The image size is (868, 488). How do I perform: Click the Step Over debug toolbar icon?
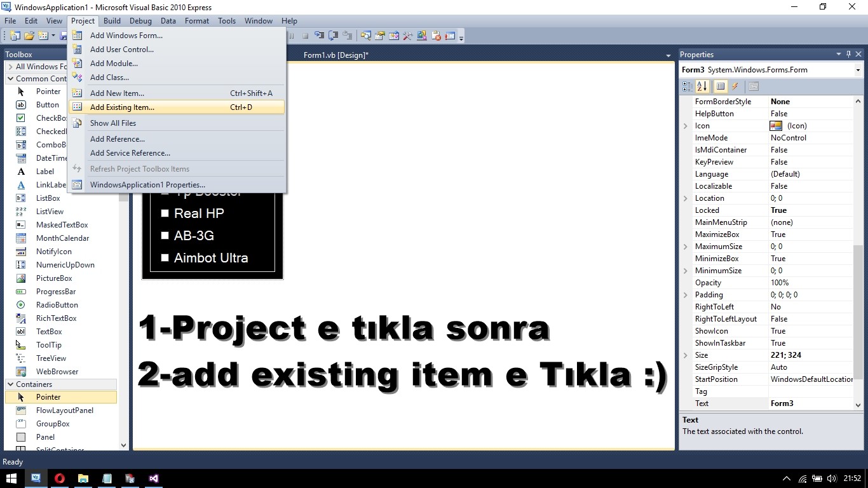pyautogui.click(x=334, y=36)
